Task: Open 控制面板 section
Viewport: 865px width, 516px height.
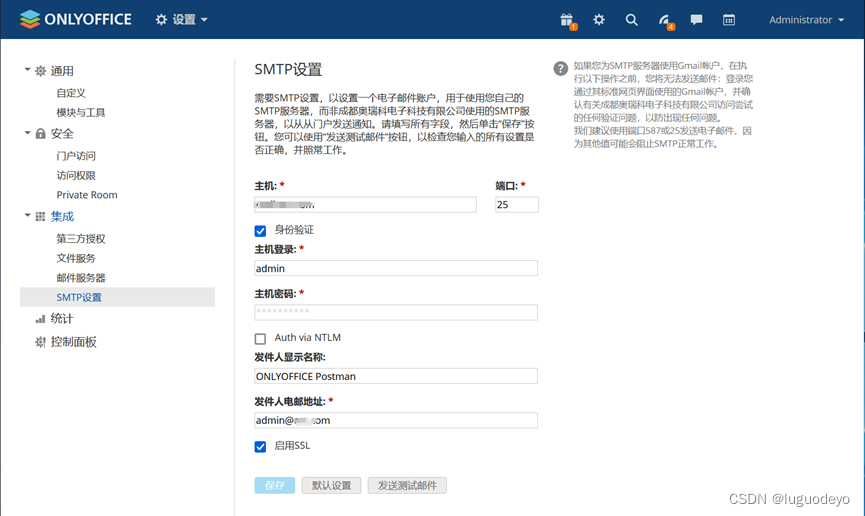Action: (73, 342)
